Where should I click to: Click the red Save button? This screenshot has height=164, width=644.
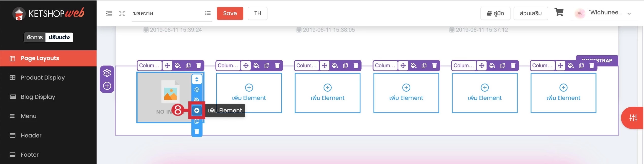click(x=230, y=13)
